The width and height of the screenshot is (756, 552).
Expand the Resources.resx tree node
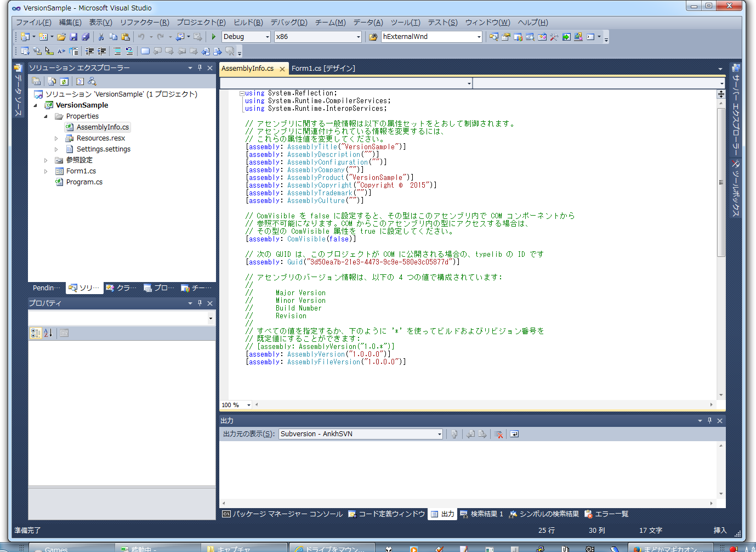point(56,138)
